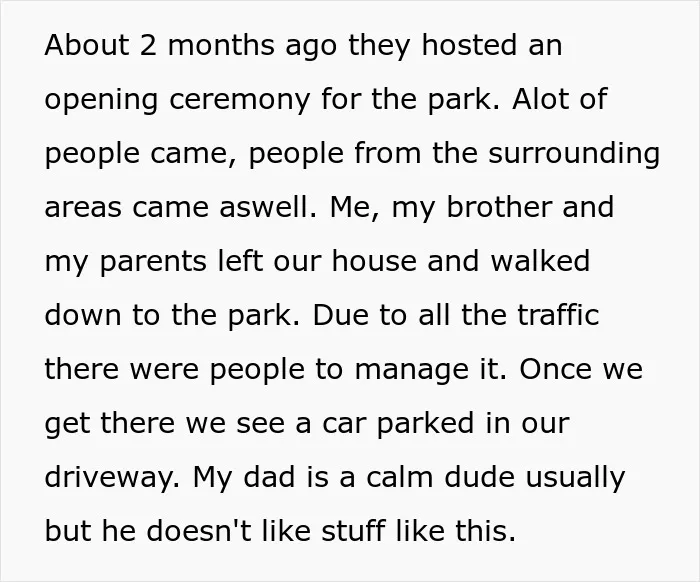Click the word "About" at paragraph start
Image resolution: width=700 pixels, height=582 pixels.
[87, 45]
